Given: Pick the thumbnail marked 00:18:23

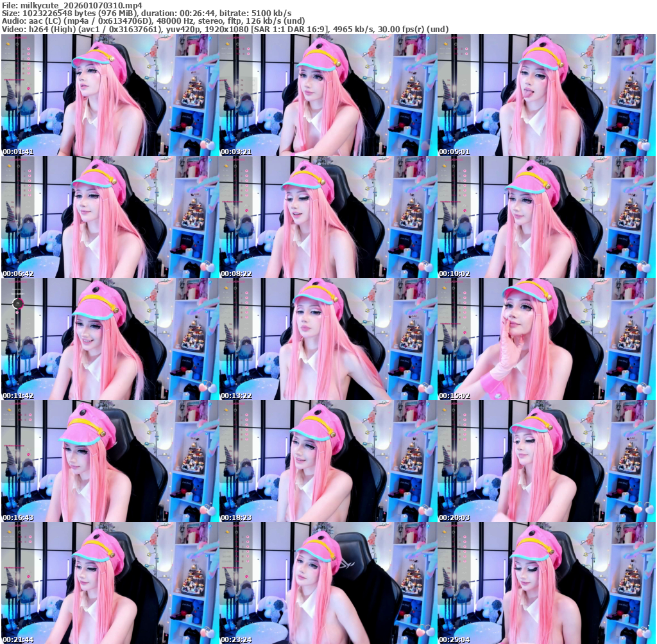Looking at the screenshot, I should (328, 461).
